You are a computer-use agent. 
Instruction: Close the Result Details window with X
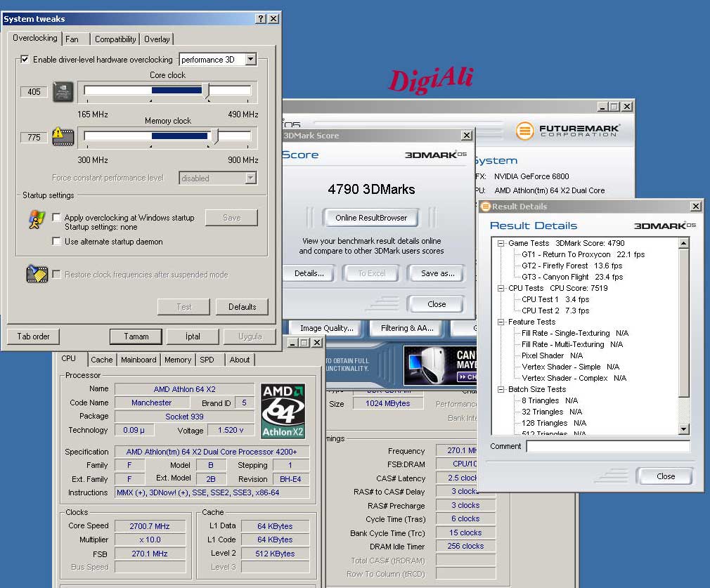click(696, 207)
